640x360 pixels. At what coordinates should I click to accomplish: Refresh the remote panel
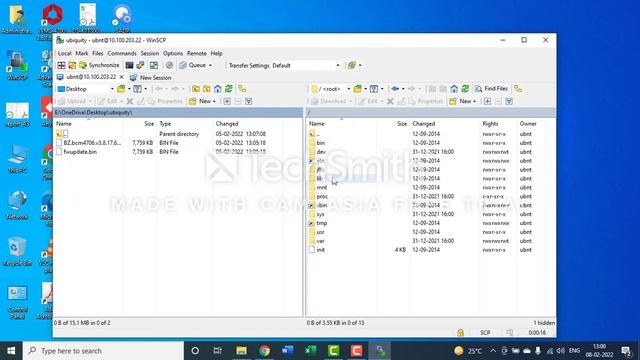pos(465,89)
